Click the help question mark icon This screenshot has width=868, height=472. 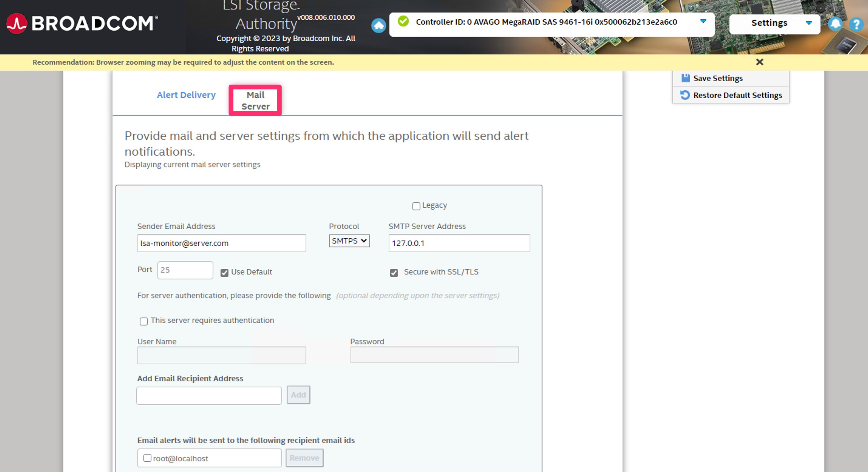point(856,25)
